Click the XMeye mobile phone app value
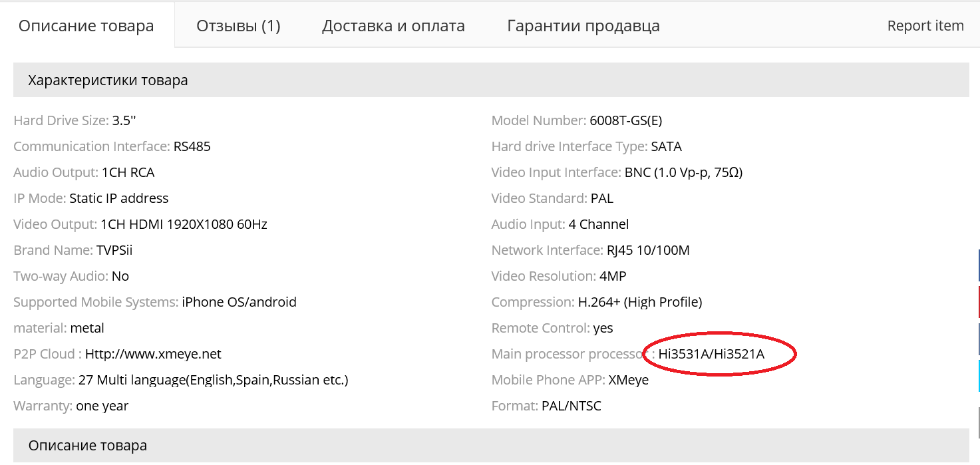Viewport: 980px width, 465px height. [x=628, y=380]
